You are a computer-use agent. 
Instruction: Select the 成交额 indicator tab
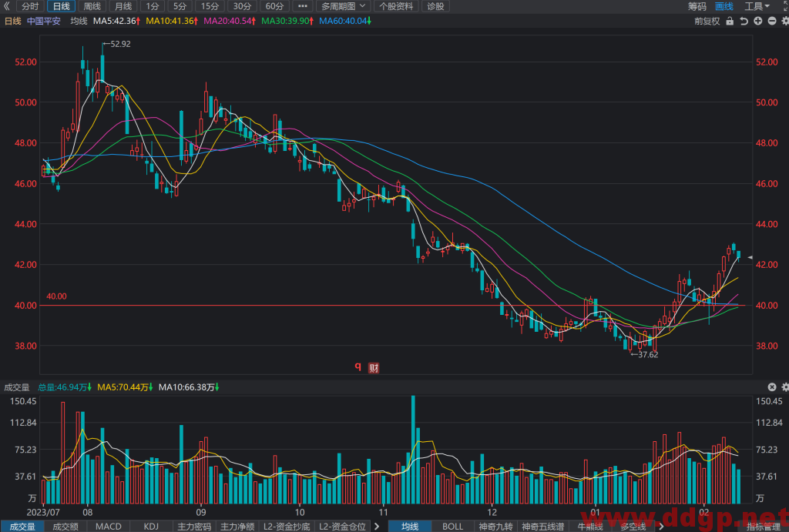point(65,526)
